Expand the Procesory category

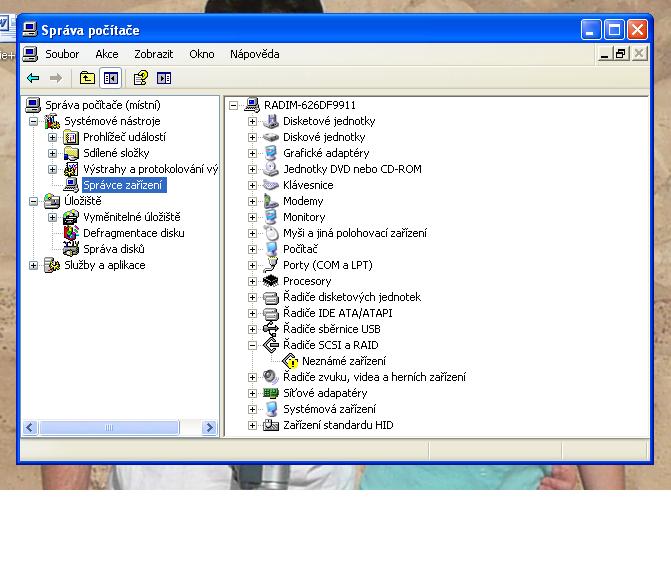point(252,281)
